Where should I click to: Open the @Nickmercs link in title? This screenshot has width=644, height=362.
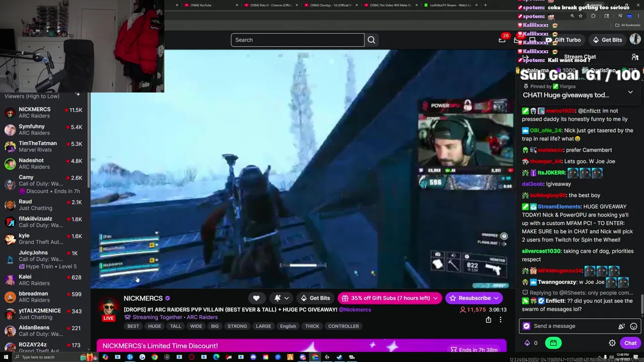click(x=355, y=310)
